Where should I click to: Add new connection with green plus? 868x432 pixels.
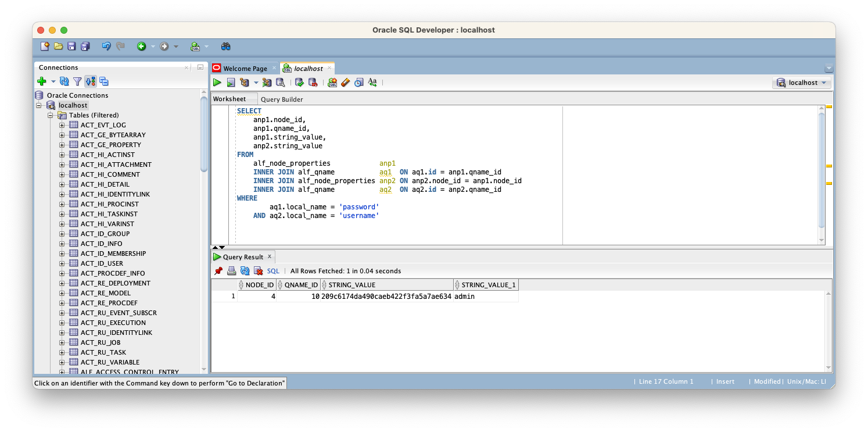42,81
